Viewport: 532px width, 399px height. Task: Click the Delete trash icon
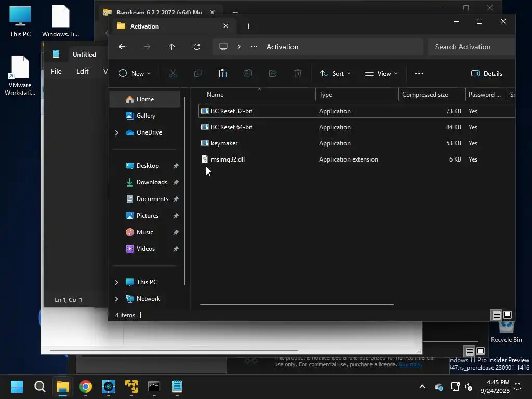(298, 73)
